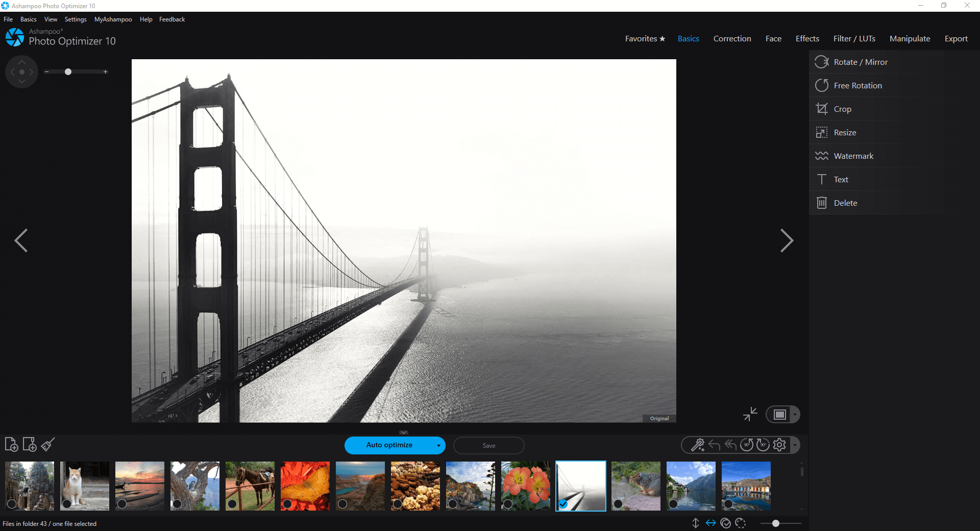Screen dimensions: 980x531
Task: Select the cat photo thumbnail
Action: pyautogui.click(x=84, y=486)
